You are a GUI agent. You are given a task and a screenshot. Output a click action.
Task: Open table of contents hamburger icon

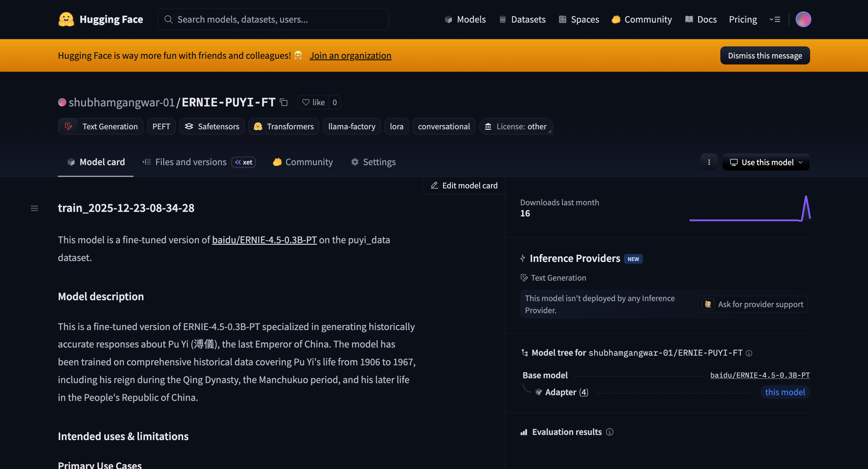click(x=34, y=209)
